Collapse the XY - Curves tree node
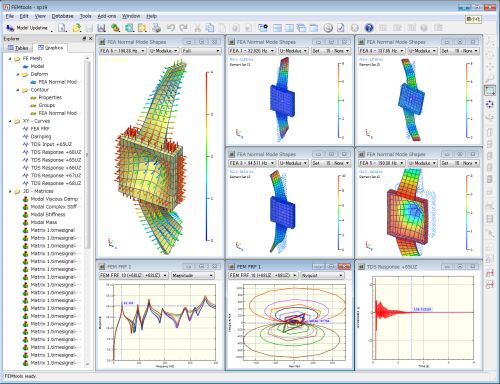The height and width of the screenshot is (384, 500). [x=10, y=121]
